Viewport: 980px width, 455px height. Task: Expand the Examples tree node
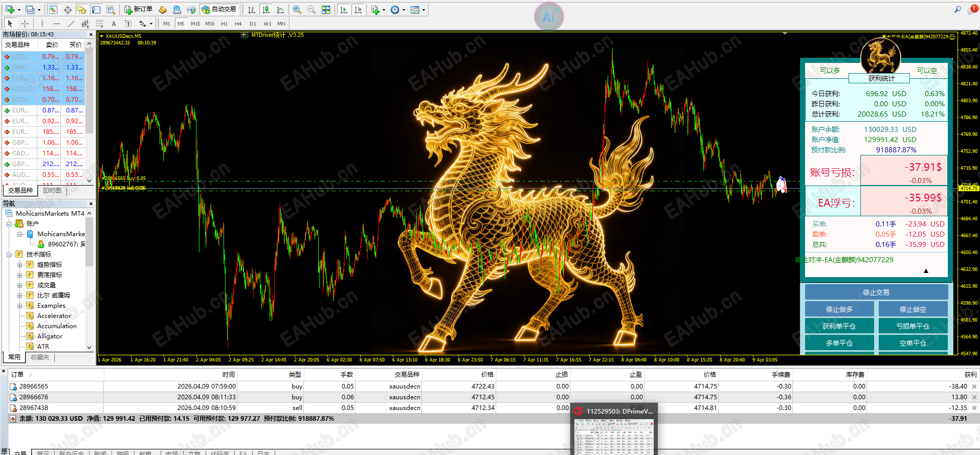tap(20, 306)
